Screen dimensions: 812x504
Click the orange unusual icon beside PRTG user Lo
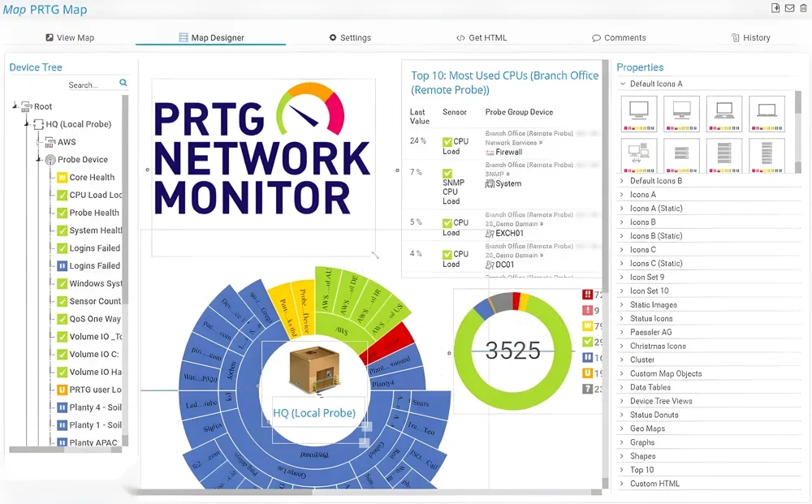(63, 390)
